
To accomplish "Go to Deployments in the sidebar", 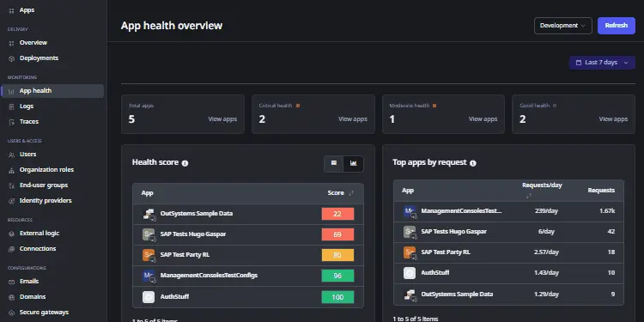I will coord(39,58).
